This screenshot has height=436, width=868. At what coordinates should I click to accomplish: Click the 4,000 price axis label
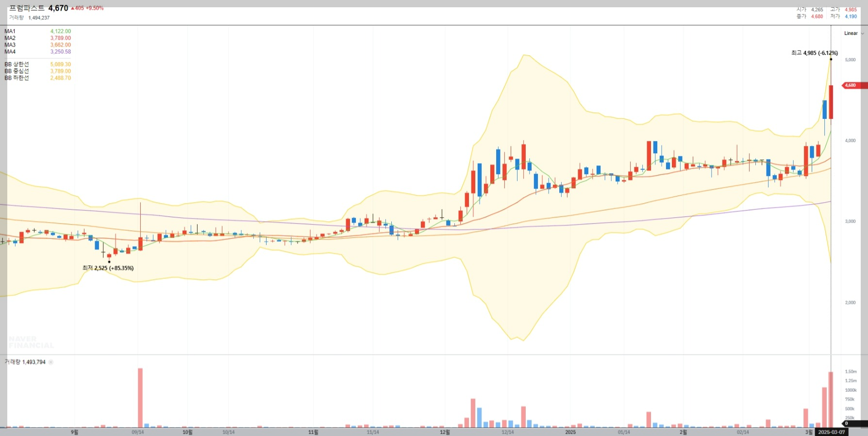[x=850, y=141]
